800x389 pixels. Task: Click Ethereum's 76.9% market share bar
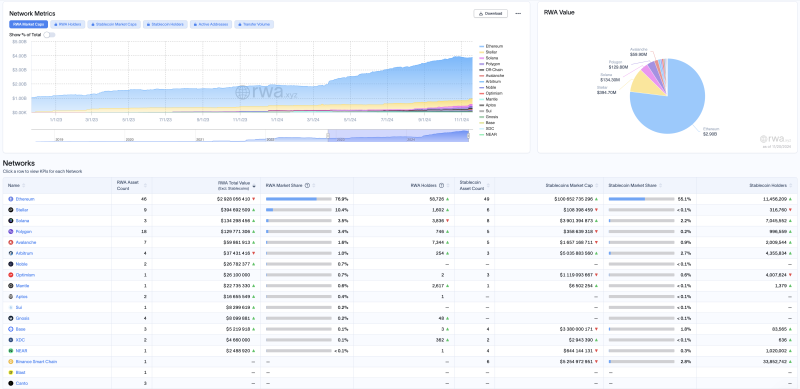coord(298,199)
